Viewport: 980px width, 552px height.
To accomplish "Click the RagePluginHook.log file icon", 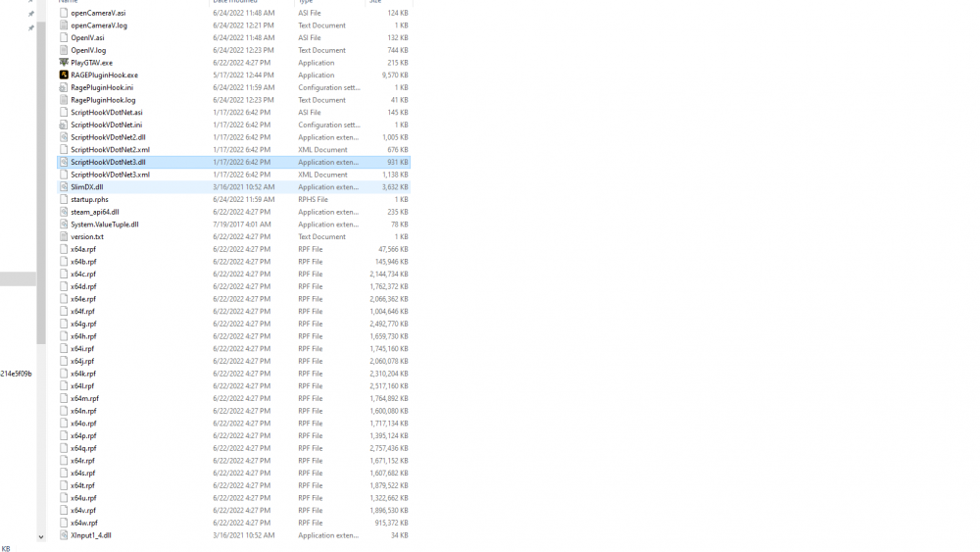I will 63,100.
